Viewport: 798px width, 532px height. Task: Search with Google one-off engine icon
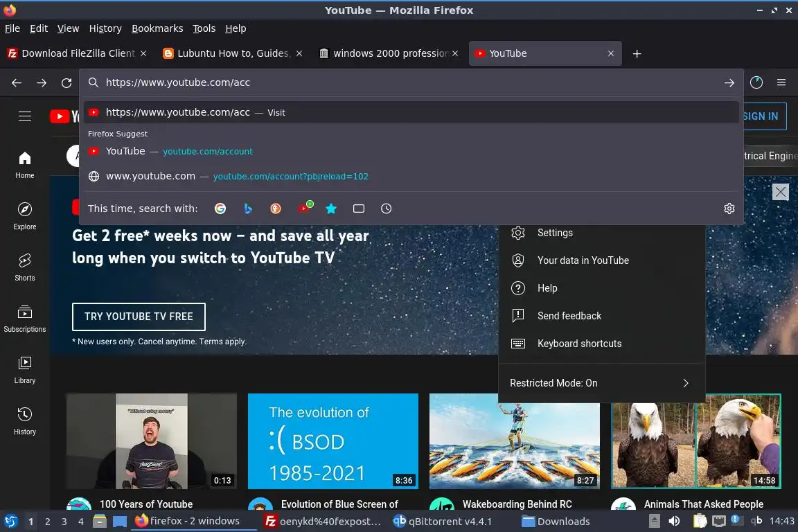(x=220, y=209)
